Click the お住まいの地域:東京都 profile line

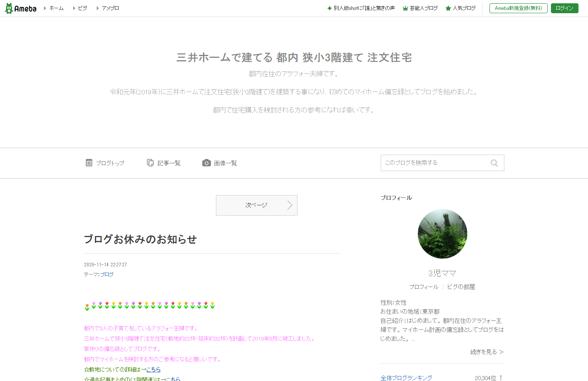pos(410,312)
